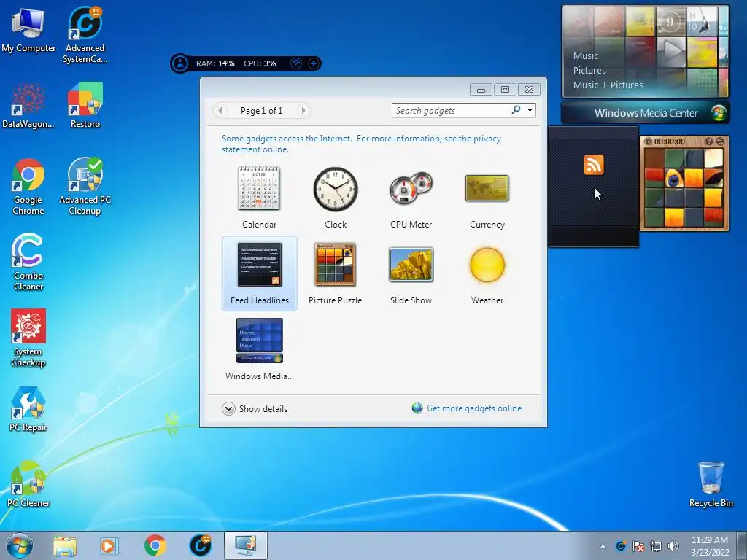Click the Search gadgets input field

pyautogui.click(x=450, y=111)
